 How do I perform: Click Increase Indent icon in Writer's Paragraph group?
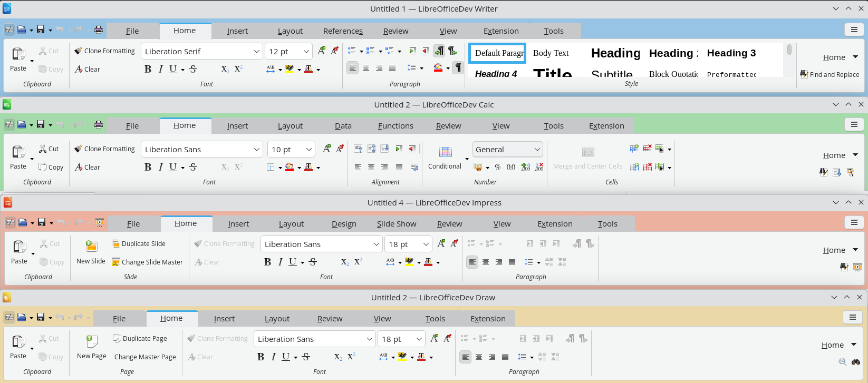412,51
